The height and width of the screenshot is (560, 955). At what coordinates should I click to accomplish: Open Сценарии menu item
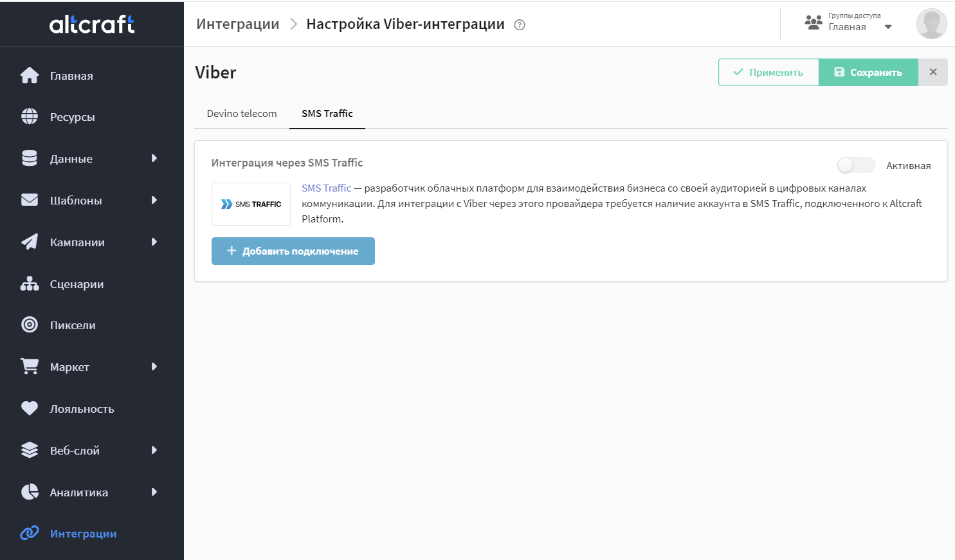(77, 284)
